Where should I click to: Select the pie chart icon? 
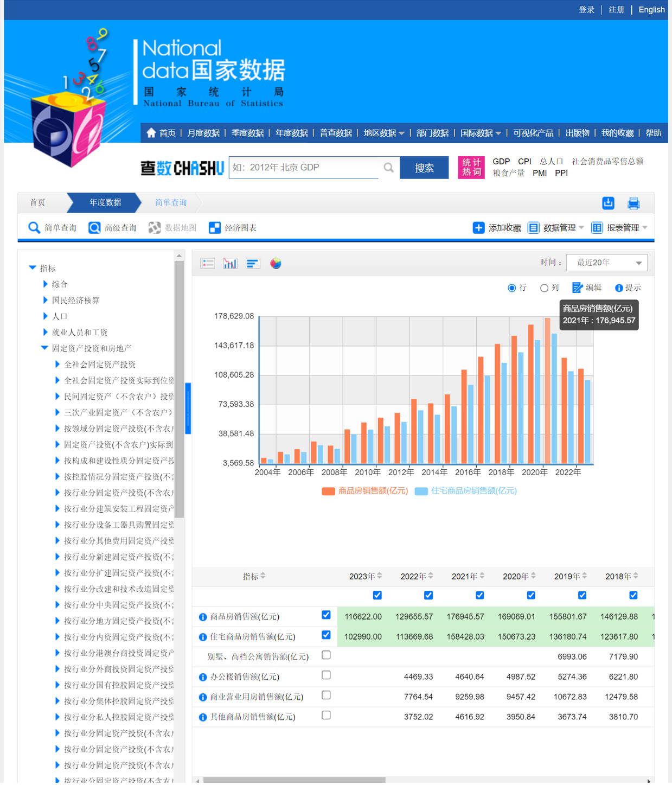tap(276, 264)
